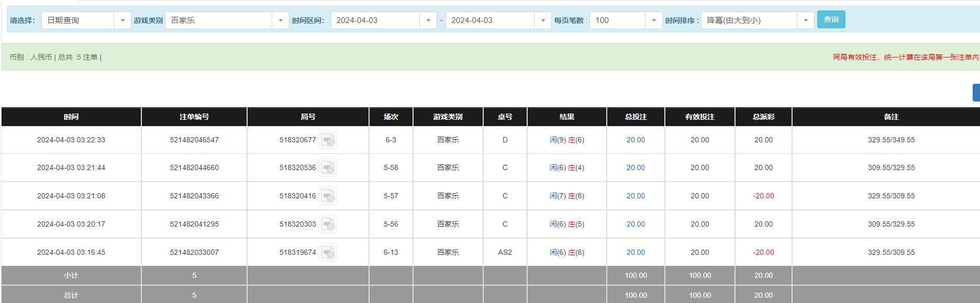Open video replay icon for round 518320303
Viewport: 980px width, 303px height.
point(328,225)
